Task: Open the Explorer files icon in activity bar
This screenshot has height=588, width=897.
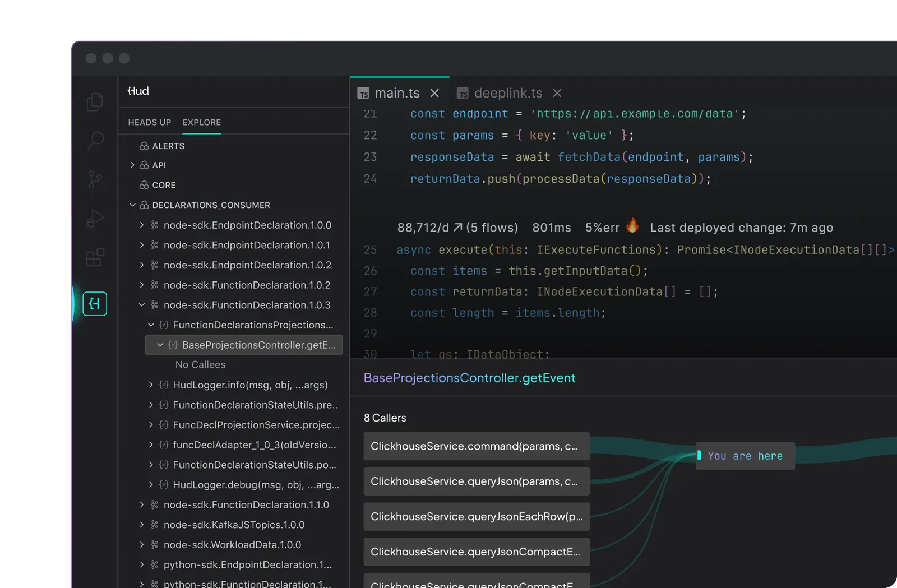Action: [95, 102]
